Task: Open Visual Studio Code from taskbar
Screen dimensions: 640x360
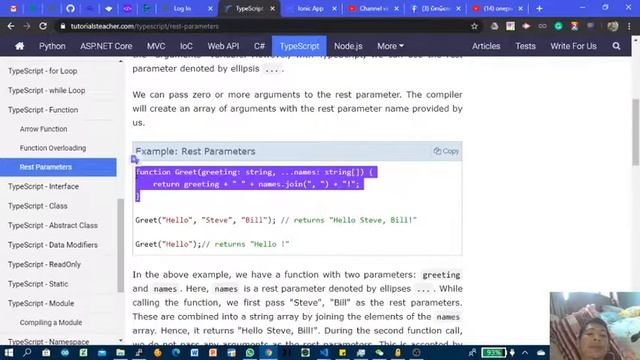Action: click(324, 353)
